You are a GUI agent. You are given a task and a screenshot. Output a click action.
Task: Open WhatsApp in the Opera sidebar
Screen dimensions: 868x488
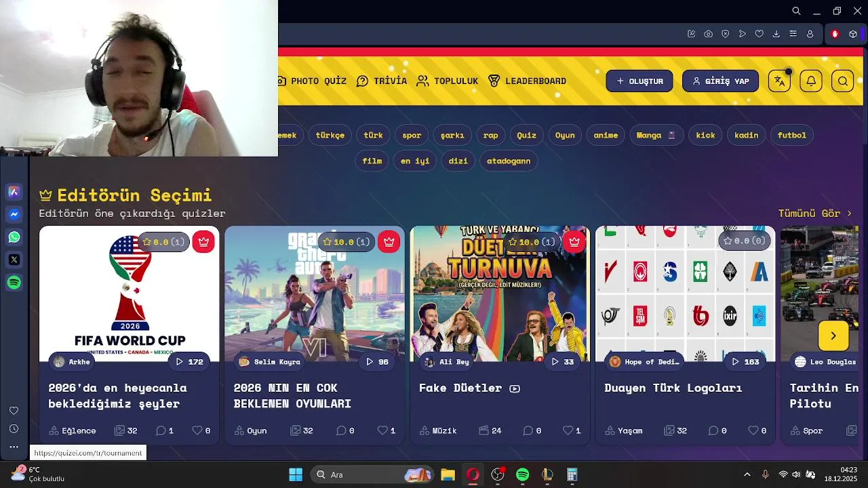(14, 237)
